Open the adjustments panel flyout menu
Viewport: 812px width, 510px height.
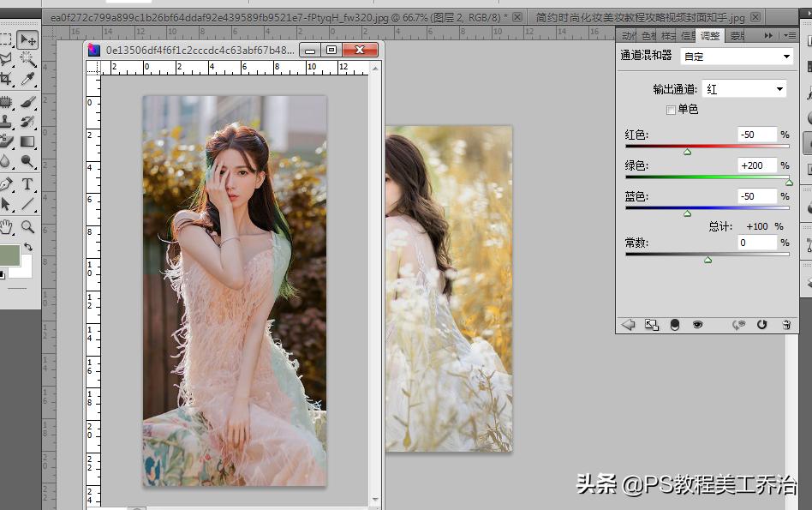[789, 35]
